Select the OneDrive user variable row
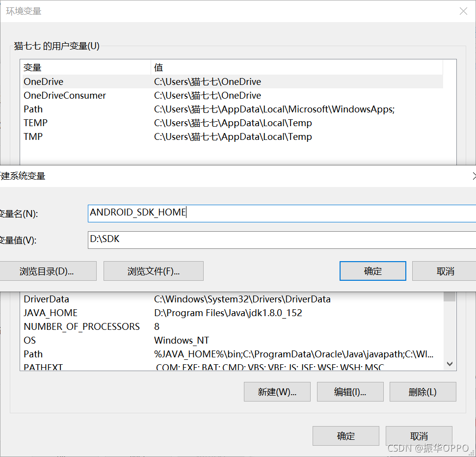The height and width of the screenshot is (457, 476). pyautogui.click(x=233, y=81)
